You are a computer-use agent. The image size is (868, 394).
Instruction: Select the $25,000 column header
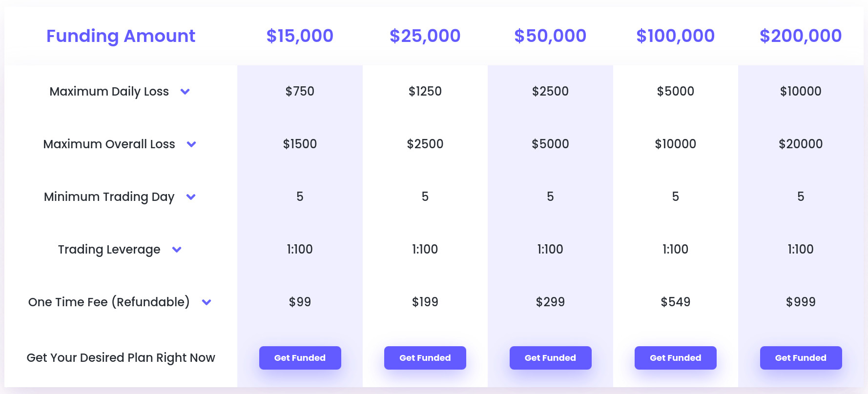tap(425, 36)
